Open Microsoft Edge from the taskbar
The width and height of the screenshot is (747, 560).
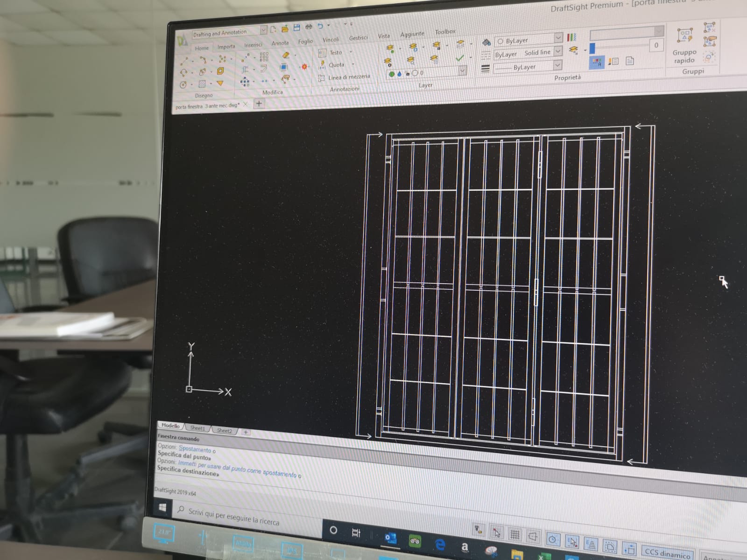coord(440,545)
